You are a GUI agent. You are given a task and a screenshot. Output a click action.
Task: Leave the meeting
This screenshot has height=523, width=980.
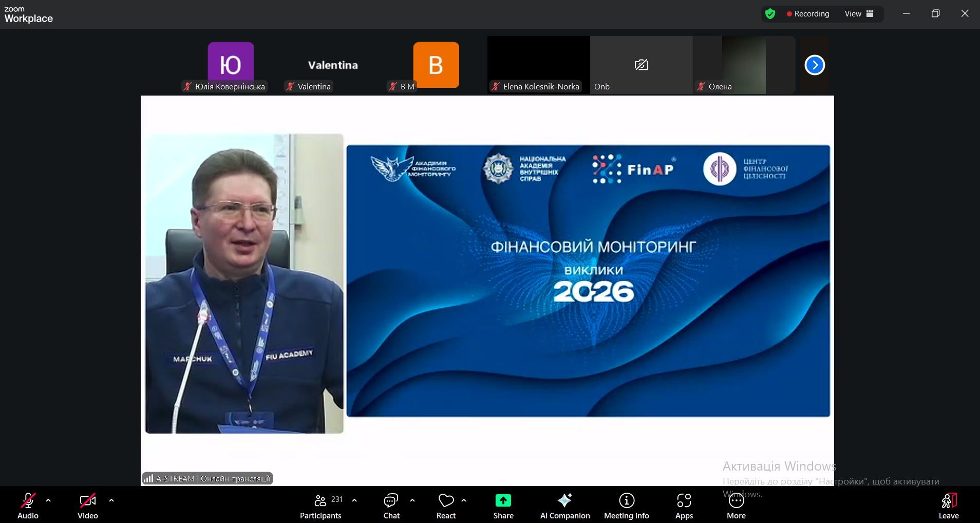pyautogui.click(x=948, y=506)
